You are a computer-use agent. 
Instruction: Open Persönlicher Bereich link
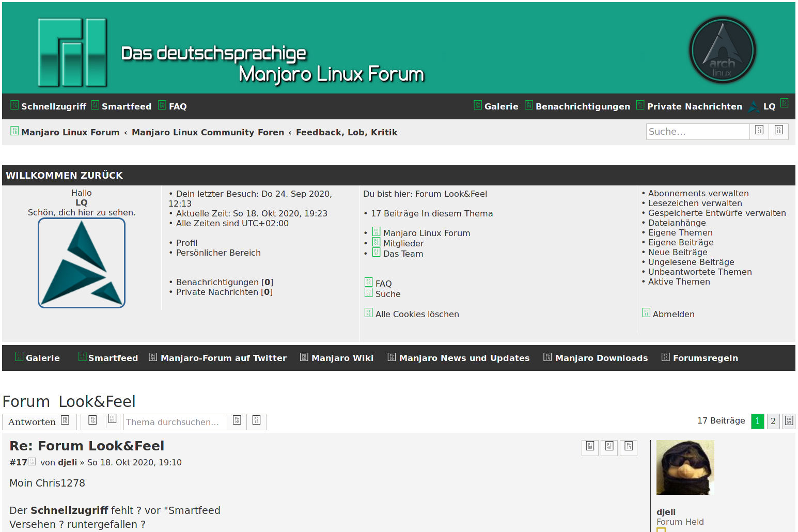coord(218,253)
